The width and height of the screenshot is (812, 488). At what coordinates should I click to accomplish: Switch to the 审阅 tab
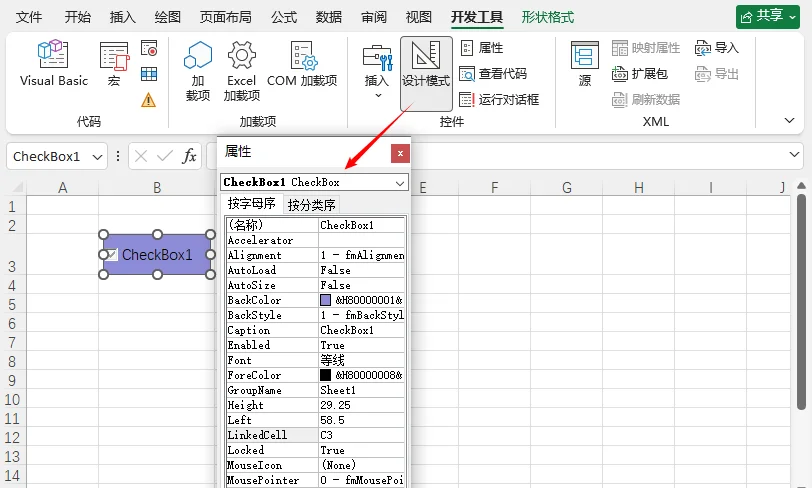374,17
